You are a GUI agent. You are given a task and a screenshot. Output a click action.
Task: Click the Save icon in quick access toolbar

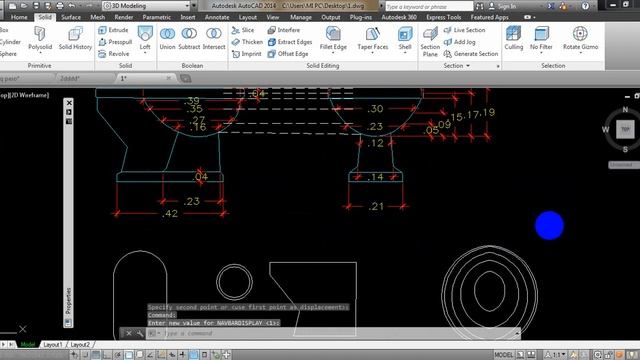36,6
